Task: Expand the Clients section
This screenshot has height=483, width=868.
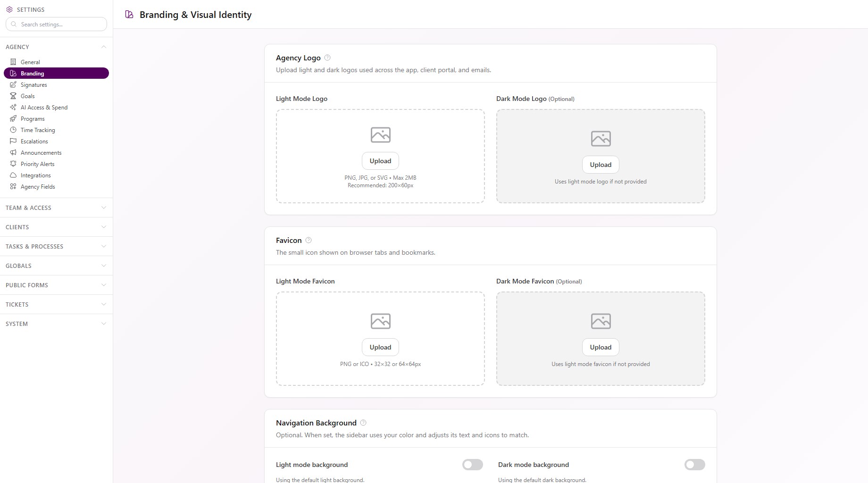Action: pos(56,227)
